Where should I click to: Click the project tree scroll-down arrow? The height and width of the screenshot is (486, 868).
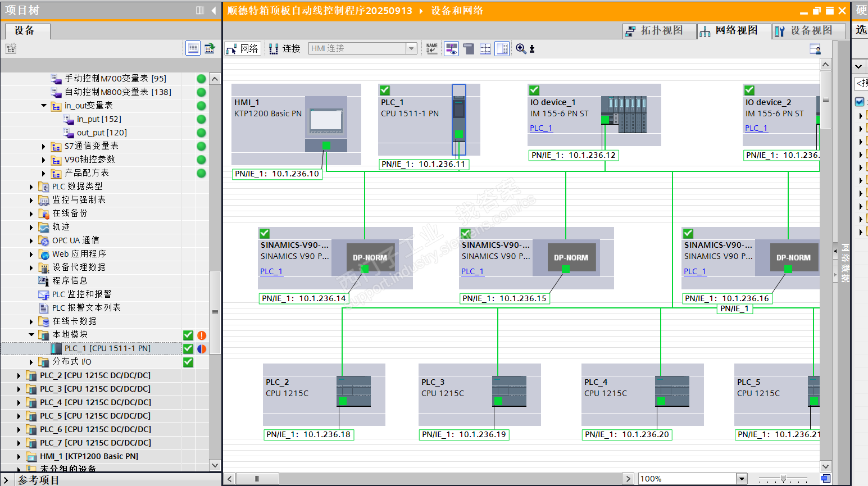point(215,465)
